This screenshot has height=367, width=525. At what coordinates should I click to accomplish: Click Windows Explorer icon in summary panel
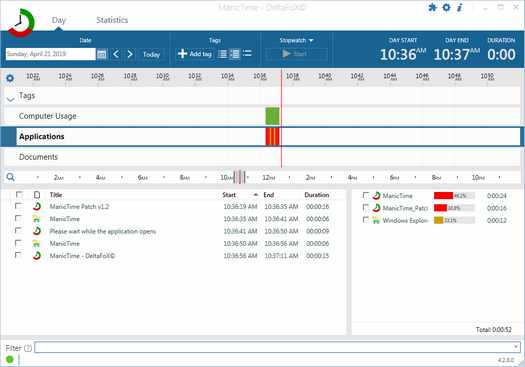[376, 220]
